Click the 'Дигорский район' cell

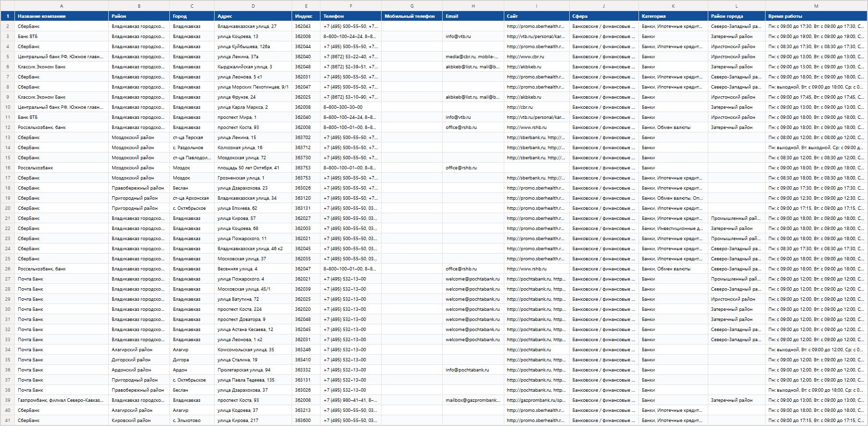139,360
